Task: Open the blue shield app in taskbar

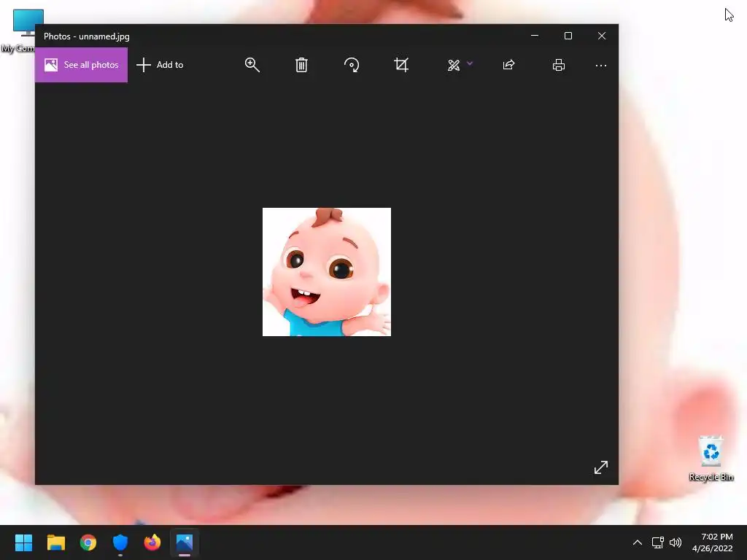Action: (x=120, y=542)
